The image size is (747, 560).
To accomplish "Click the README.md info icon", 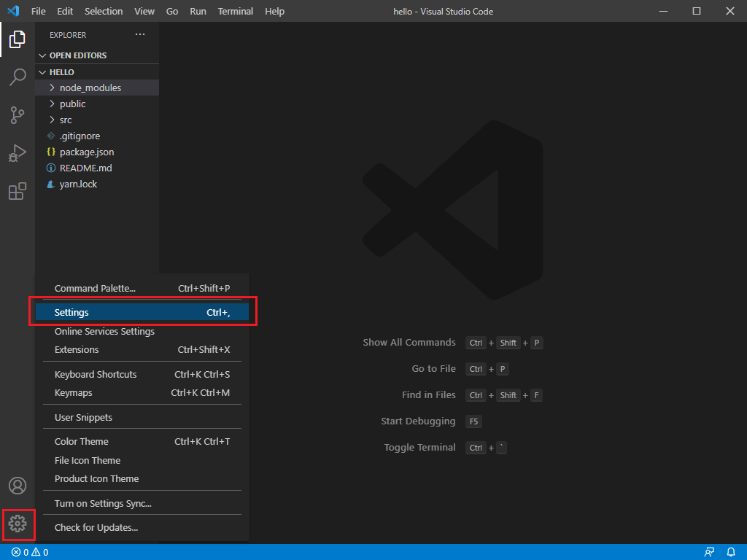I will click(x=51, y=168).
